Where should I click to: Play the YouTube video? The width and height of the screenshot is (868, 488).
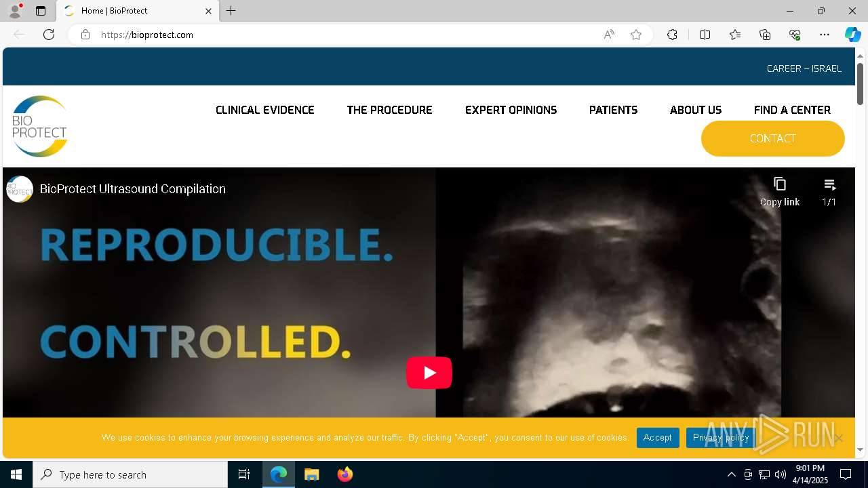(x=429, y=373)
